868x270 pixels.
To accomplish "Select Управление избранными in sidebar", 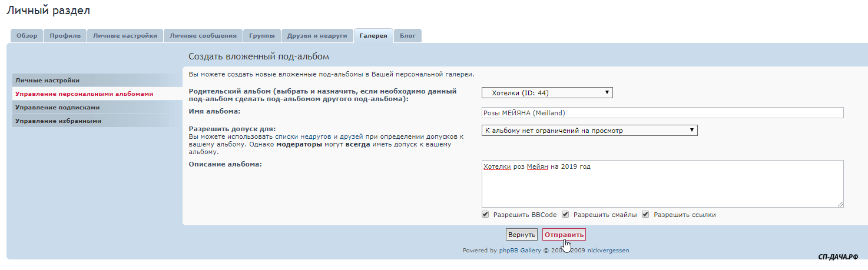I will [58, 121].
